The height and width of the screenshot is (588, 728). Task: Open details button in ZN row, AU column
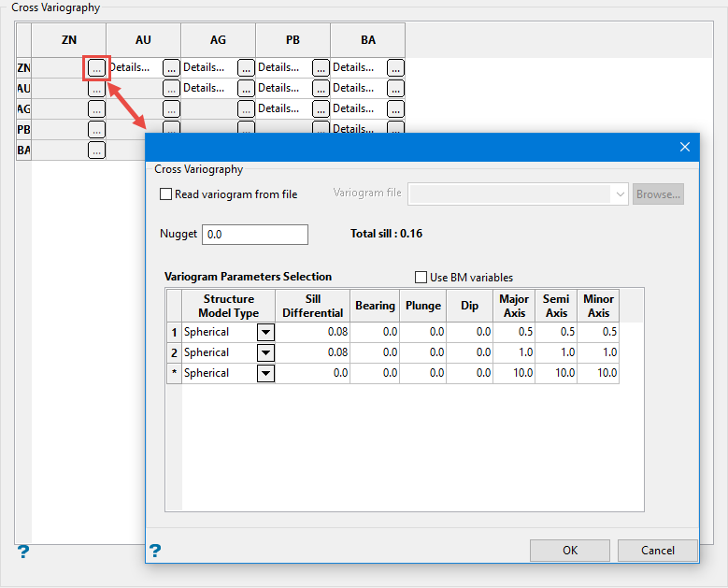171,67
